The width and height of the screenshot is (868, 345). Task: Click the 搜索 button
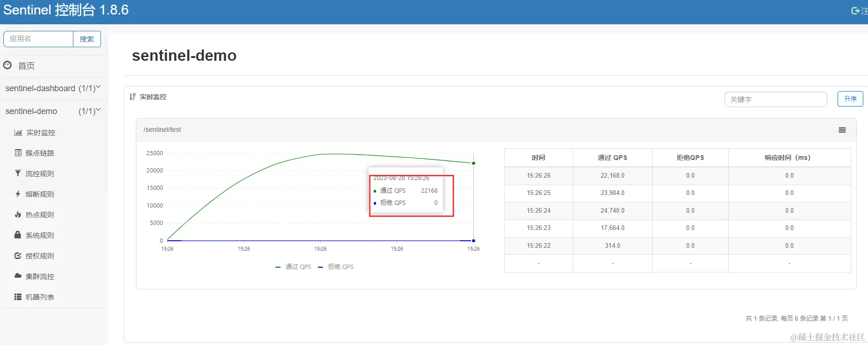(87, 39)
